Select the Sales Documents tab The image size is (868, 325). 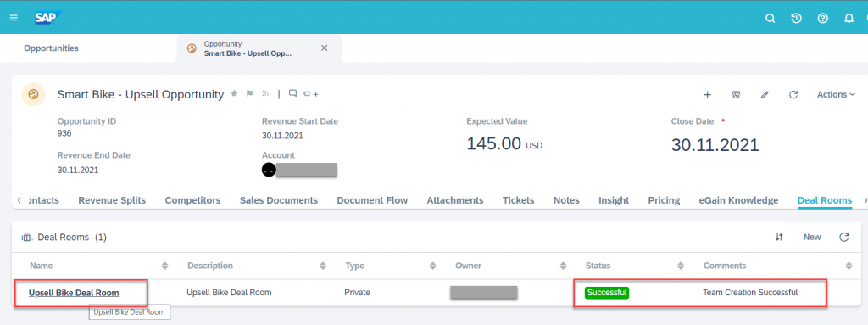coord(278,200)
